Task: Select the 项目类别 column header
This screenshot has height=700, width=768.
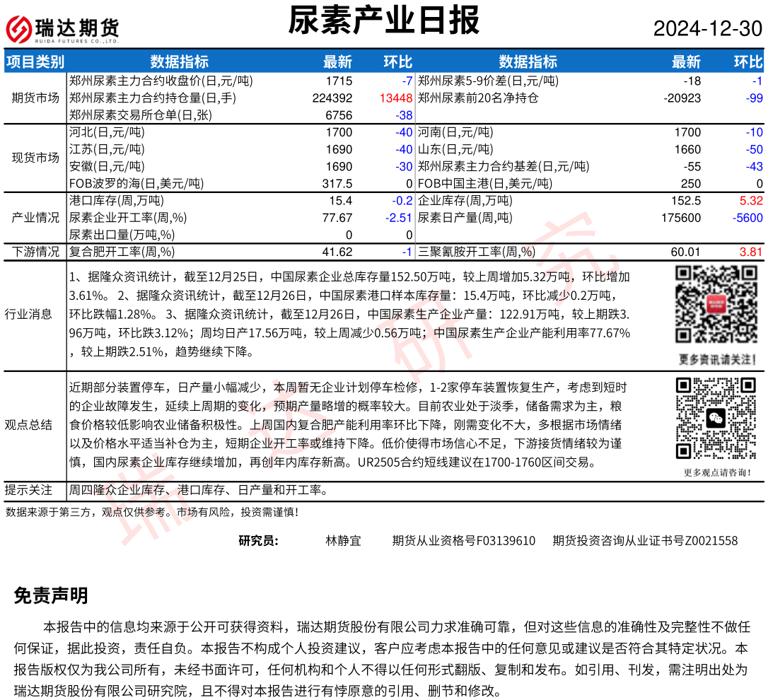Action: pos(35,62)
